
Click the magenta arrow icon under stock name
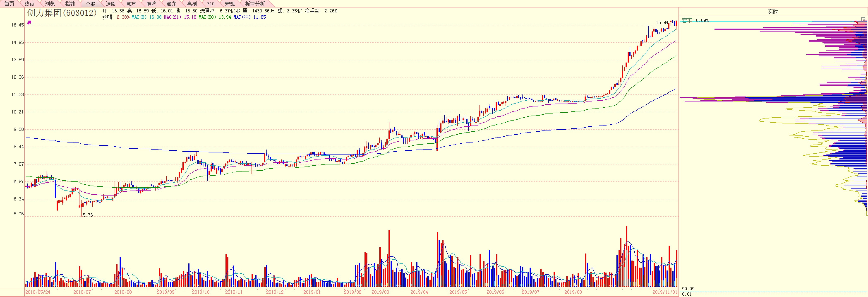(29, 23)
